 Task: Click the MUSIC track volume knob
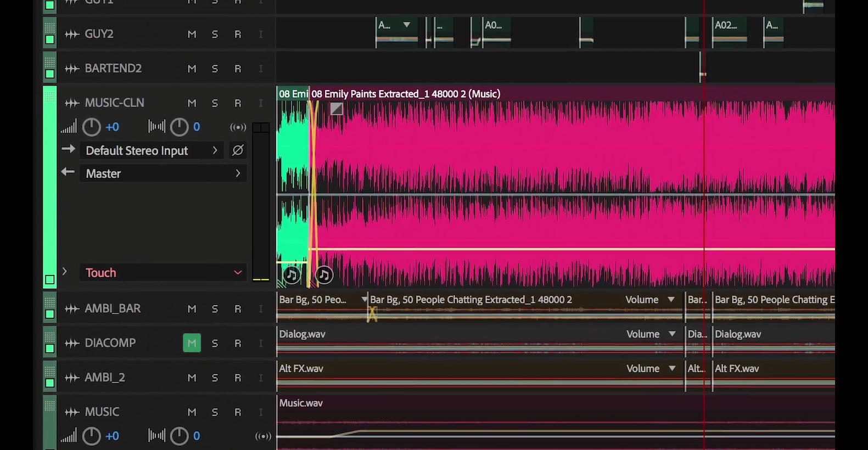pos(92,436)
